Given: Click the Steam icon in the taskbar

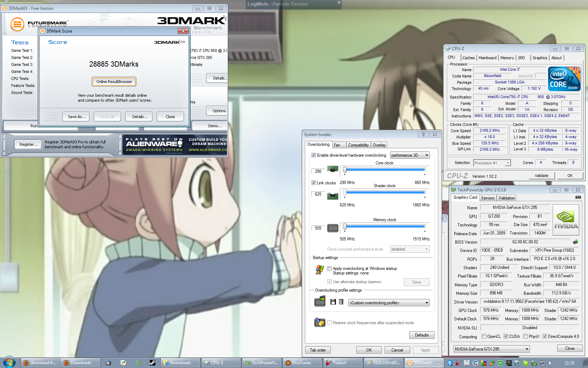Looking at the screenshot, I should pos(152,363).
